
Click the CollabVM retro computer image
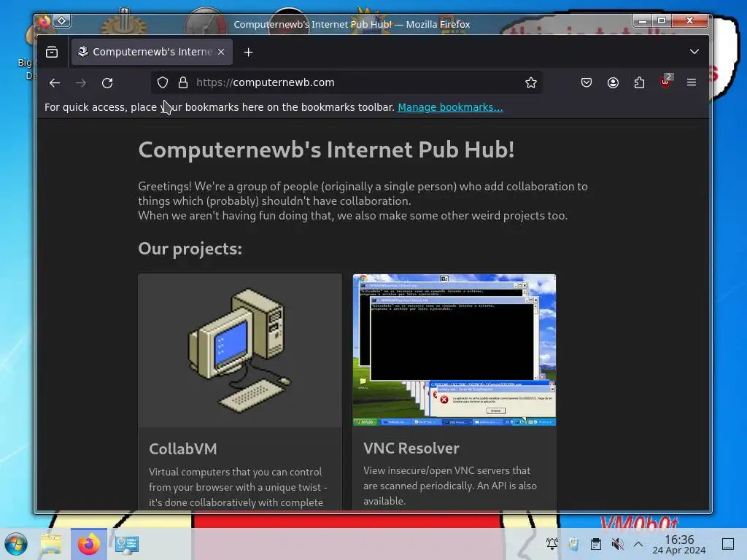click(x=240, y=351)
